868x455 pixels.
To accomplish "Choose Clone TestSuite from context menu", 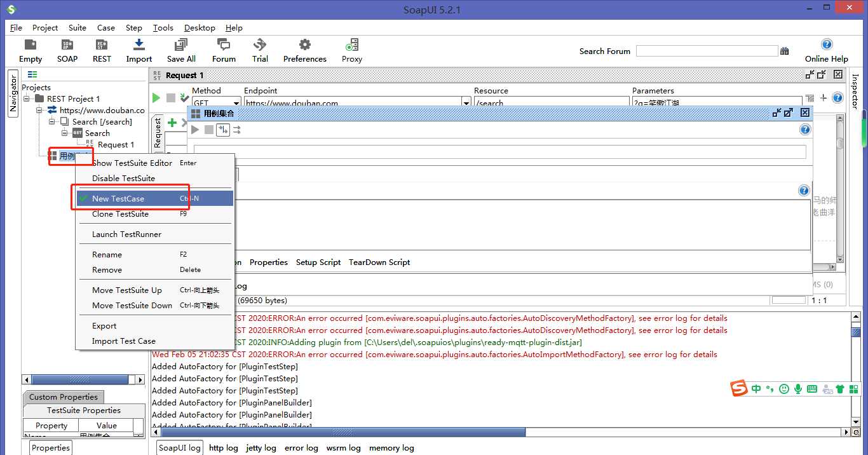I will [154, 214].
